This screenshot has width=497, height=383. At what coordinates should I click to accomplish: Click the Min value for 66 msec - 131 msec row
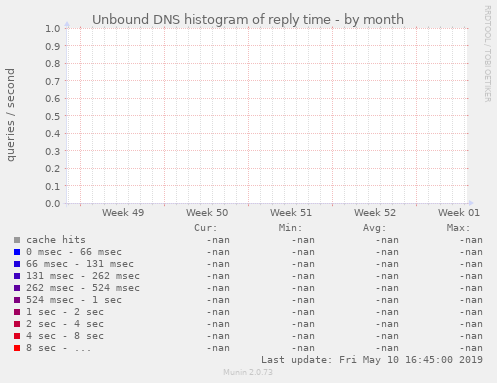coord(303,264)
